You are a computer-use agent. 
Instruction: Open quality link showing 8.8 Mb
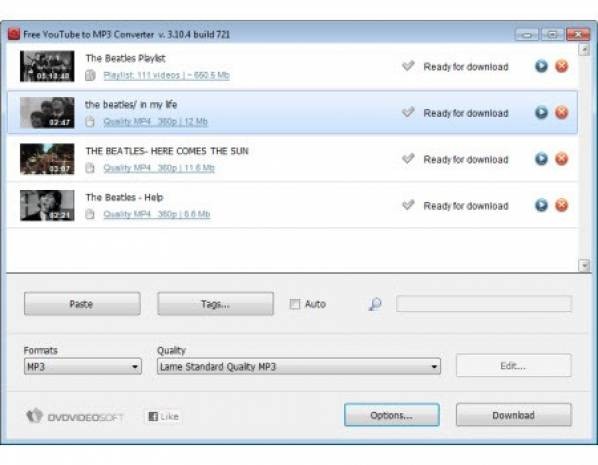pos(157,214)
